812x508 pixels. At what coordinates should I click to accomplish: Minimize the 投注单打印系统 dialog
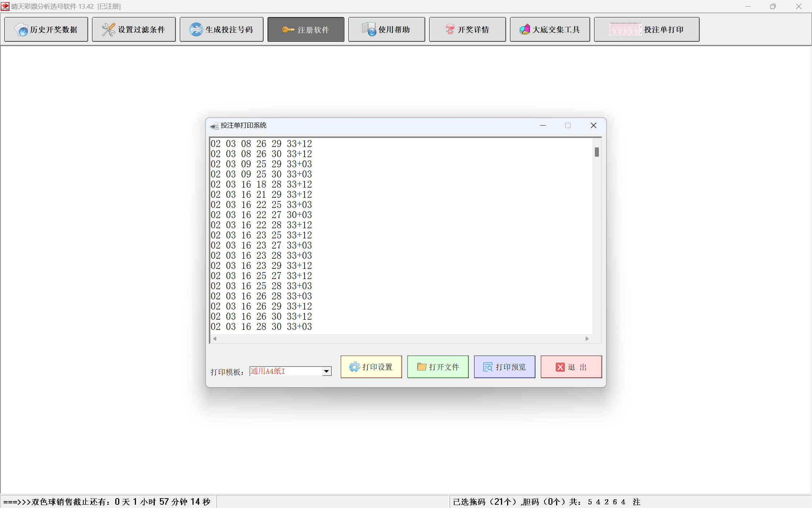[543, 125]
